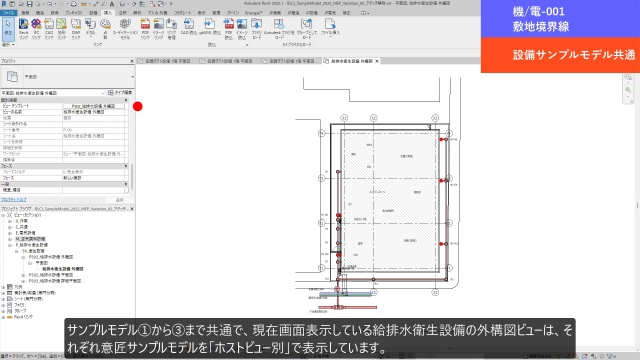Click the Apply (適用) button in Properties
Viewport: 640px width, 360px height.
click(x=120, y=200)
